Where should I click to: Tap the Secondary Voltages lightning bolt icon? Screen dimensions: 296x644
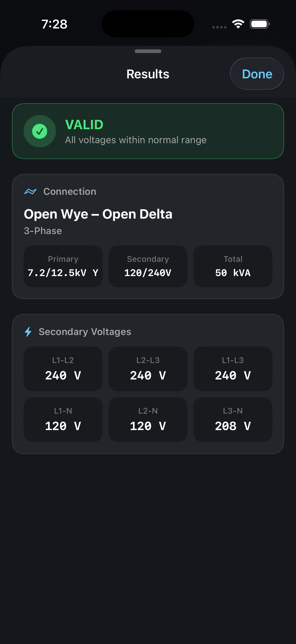click(x=28, y=332)
